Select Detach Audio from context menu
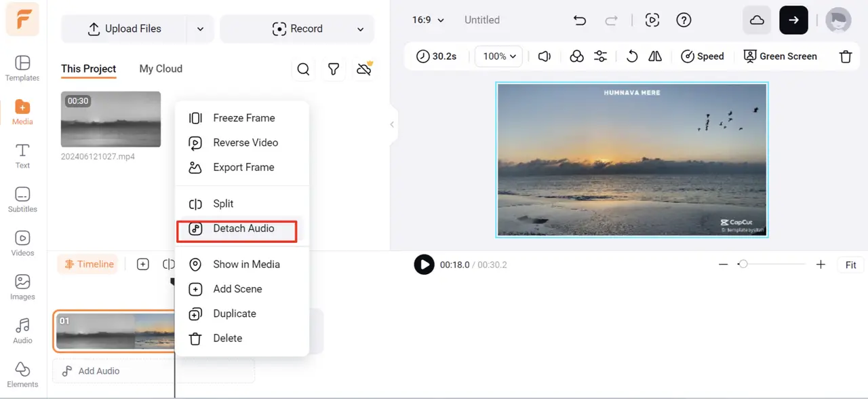Viewport: 868px width, 399px height. coord(242,229)
